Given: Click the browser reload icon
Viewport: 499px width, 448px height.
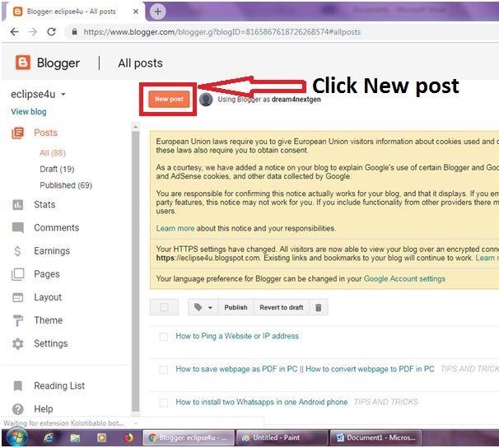Looking at the screenshot, I should (51, 32).
